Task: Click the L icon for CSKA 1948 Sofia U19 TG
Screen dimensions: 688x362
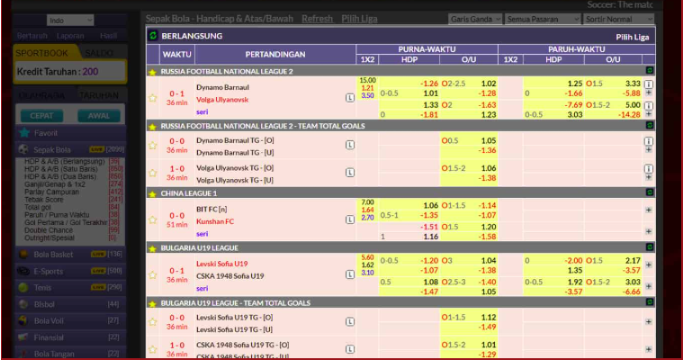Action: pos(350,349)
